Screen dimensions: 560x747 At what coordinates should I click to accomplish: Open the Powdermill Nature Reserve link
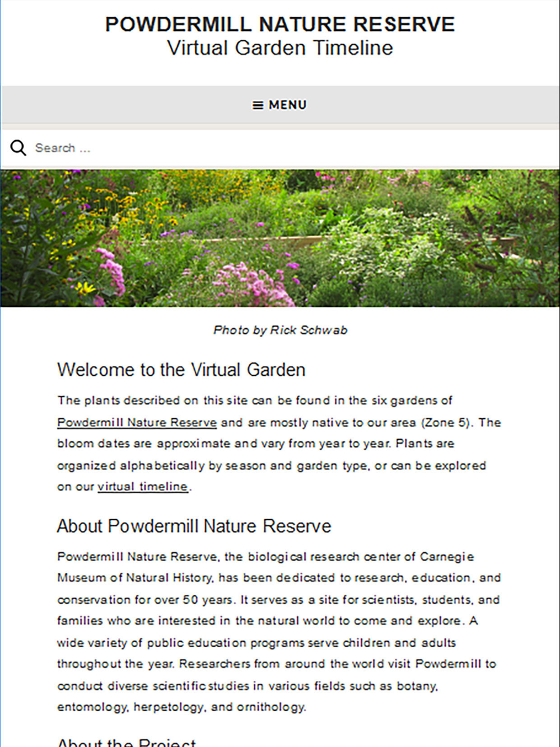137,422
